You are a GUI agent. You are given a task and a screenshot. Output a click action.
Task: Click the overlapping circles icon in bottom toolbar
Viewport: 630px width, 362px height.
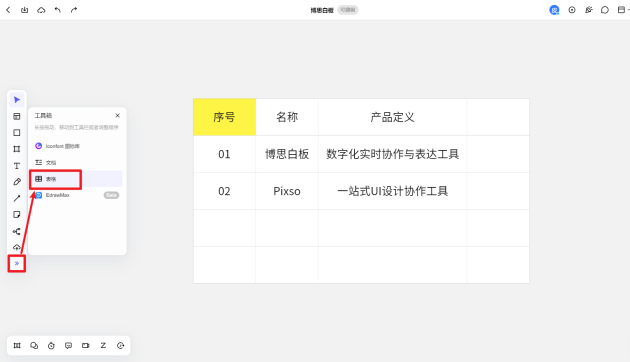click(x=34, y=346)
